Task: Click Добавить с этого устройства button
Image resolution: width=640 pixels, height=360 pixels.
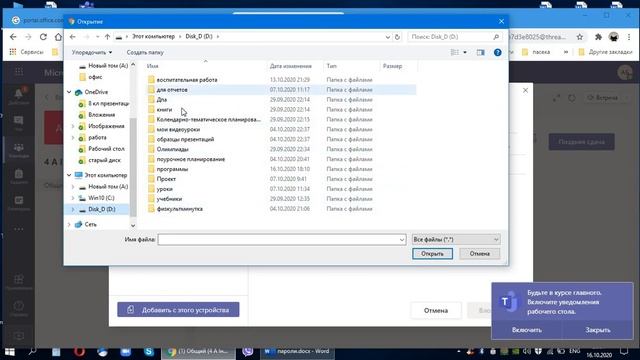Action: [178, 310]
